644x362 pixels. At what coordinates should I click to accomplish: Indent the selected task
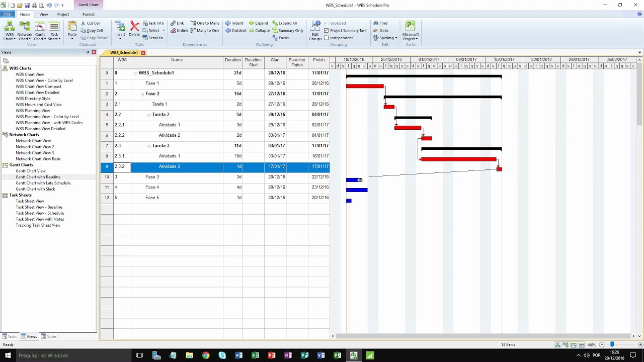(x=234, y=23)
